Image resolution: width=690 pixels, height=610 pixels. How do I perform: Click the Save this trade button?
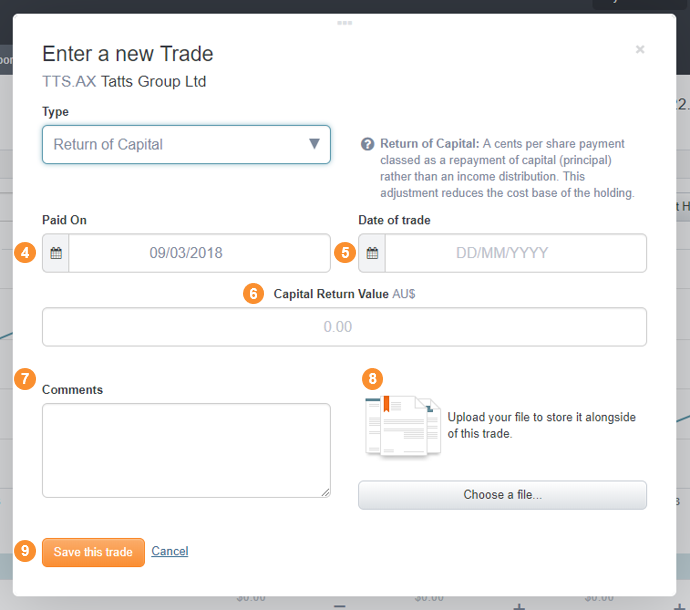click(x=93, y=552)
